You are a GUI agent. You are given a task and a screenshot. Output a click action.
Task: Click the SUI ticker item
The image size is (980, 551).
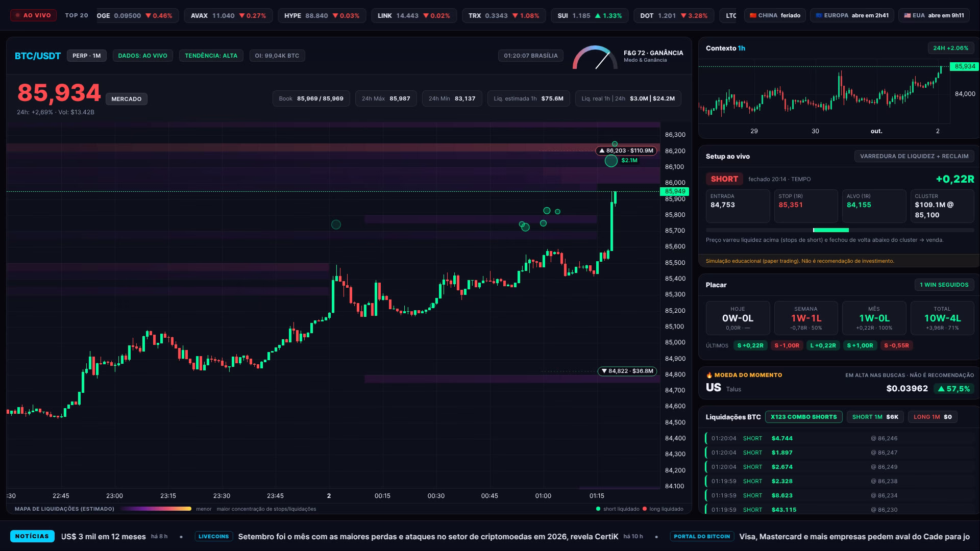pos(590,16)
